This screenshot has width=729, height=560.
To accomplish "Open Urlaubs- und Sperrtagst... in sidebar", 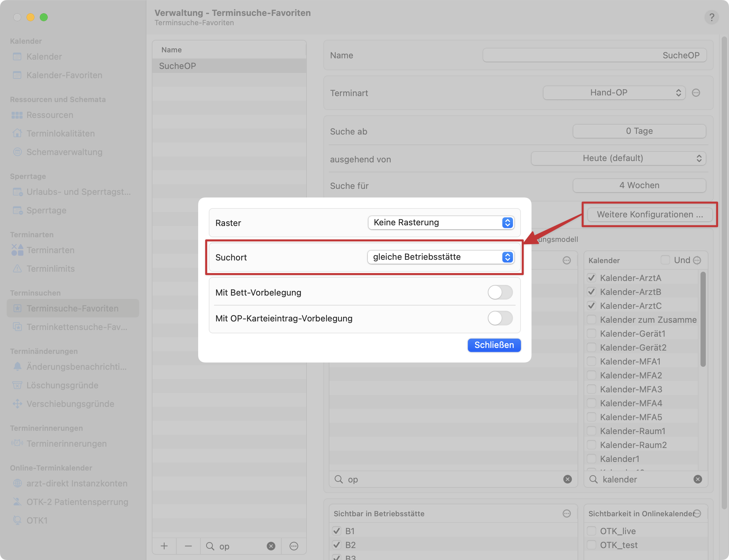I will click(73, 192).
